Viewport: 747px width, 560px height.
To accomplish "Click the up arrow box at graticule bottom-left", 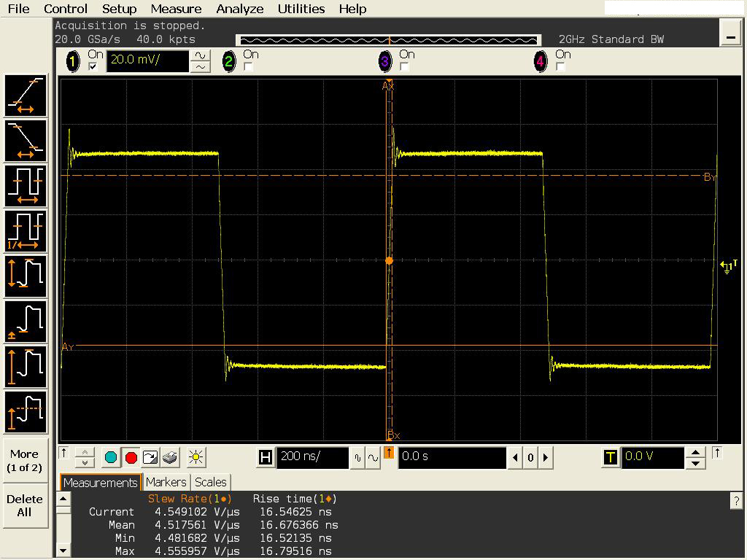I will click(x=64, y=452).
